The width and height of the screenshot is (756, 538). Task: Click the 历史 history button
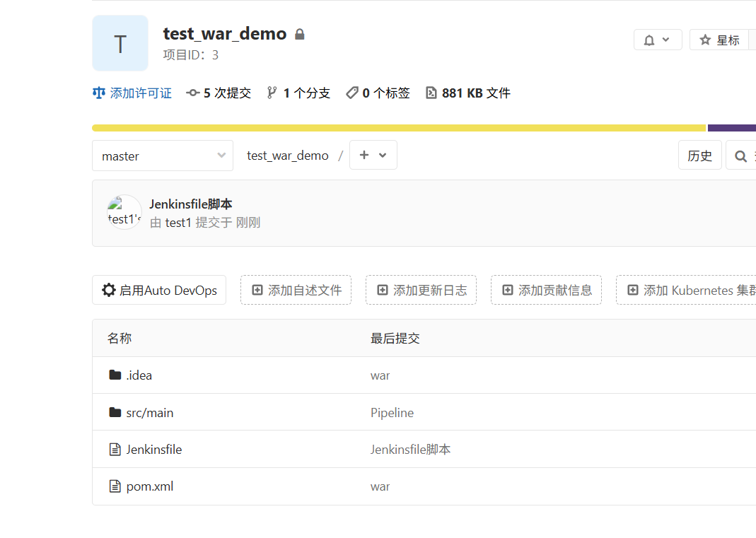(699, 156)
